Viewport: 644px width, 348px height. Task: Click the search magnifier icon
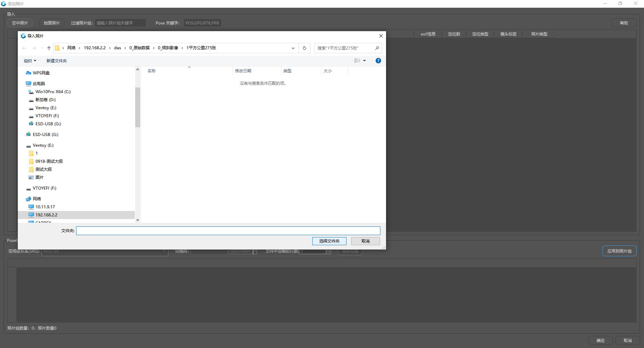(x=377, y=48)
